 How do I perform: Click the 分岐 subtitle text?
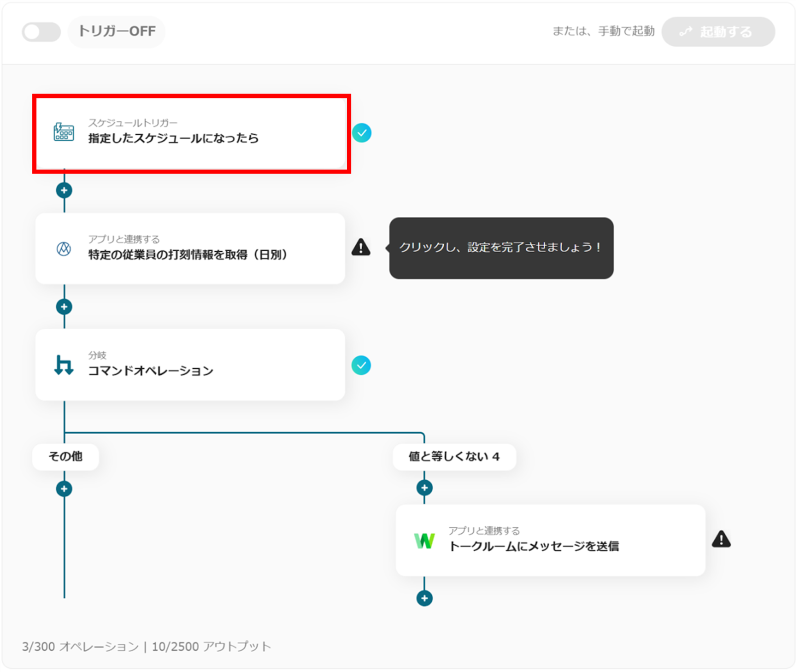[98, 355]
